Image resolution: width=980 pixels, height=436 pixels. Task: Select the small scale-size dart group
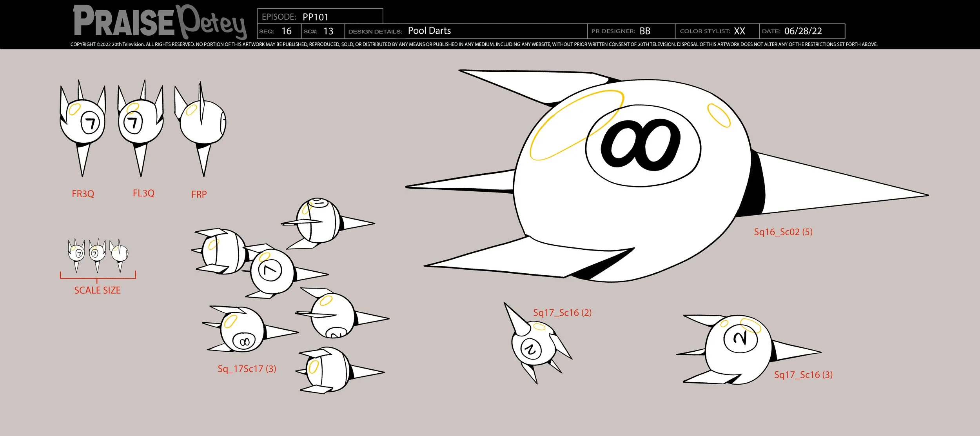click(x=98, y=255)
